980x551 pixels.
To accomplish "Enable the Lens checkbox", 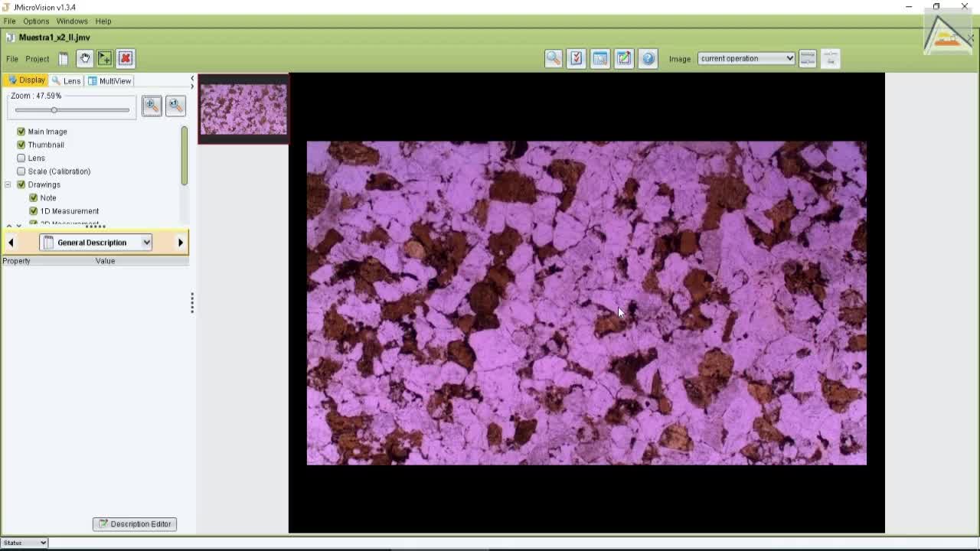I will tap(21, 158).
